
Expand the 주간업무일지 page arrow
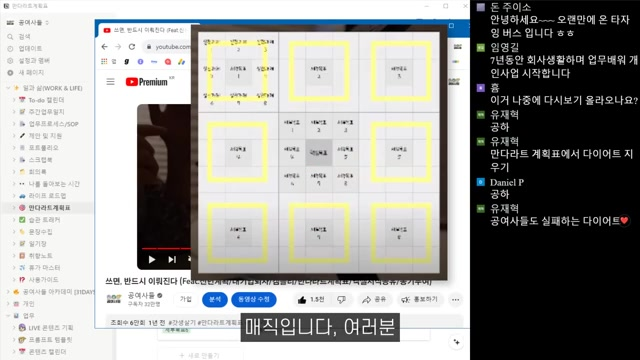pos(14,112)
